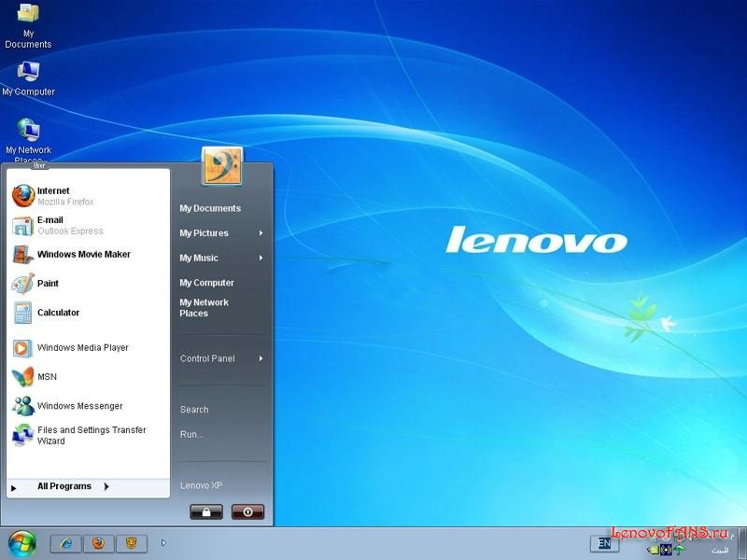Image resolution: width=747 pixels, height=560 pixels.
Task: Start Windows Media Player
Action: pyautogui.click(x=82, y=348)
